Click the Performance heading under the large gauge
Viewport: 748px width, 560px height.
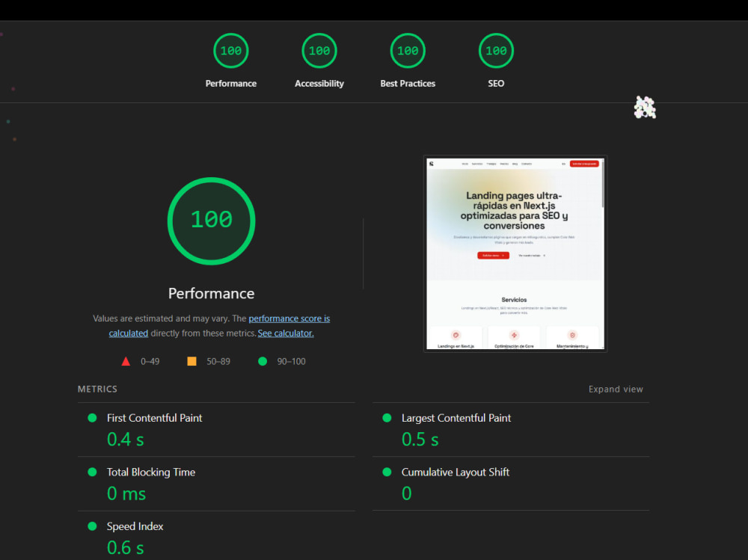pyautogui.click(x=212, y=293)
